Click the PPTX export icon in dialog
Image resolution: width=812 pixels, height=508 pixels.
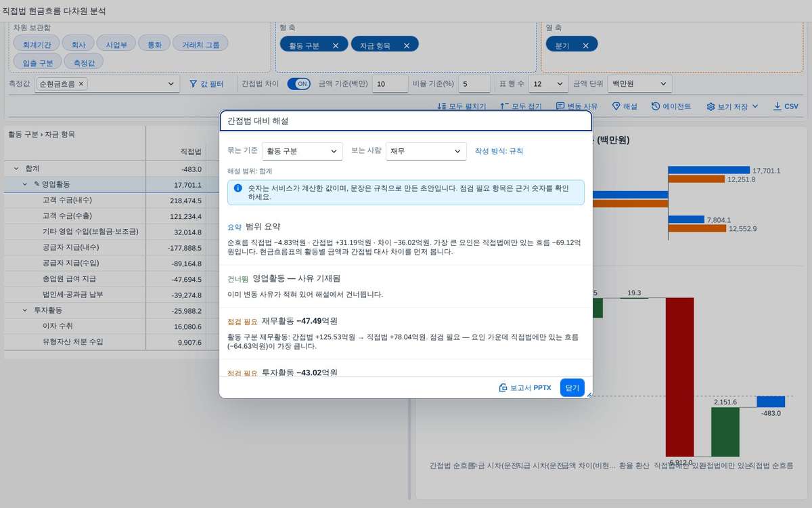(x=503, y=387)
